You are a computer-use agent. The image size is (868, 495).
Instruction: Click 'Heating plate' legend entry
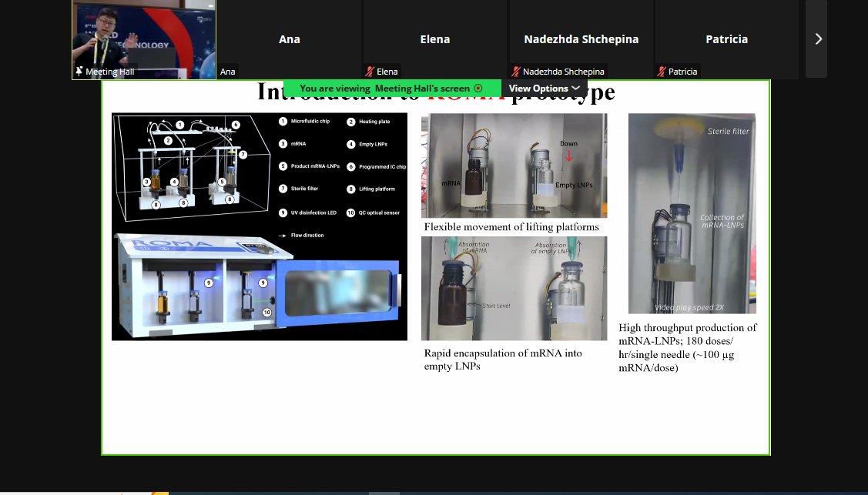pos(369,122)
